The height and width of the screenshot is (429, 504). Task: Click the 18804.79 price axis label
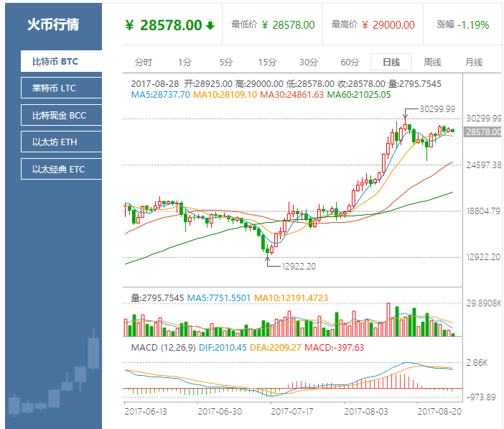483,211
